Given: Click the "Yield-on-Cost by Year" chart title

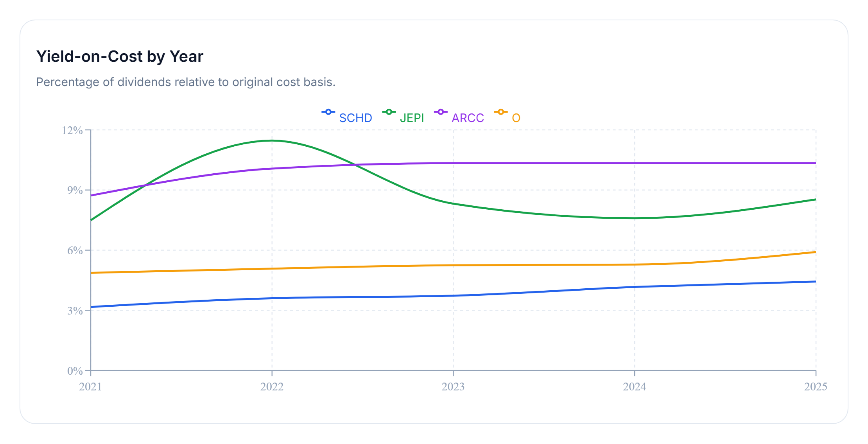Looking at the screenshot, I should 120,56.
